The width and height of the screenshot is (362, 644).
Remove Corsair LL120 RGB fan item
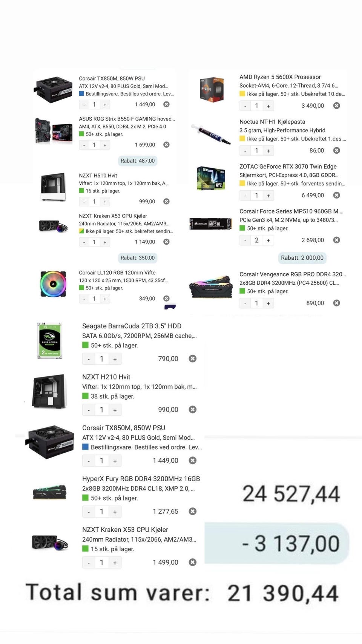pos(166,298)
